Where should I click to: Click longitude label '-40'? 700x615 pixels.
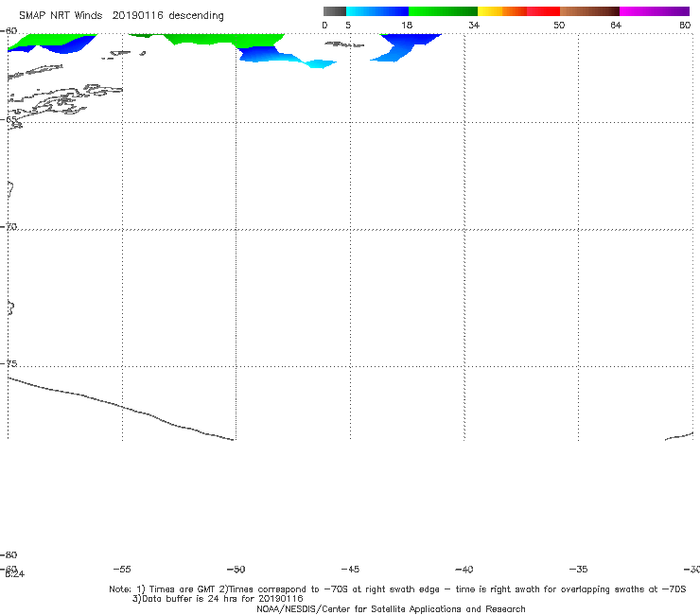[x=464, y=570]
